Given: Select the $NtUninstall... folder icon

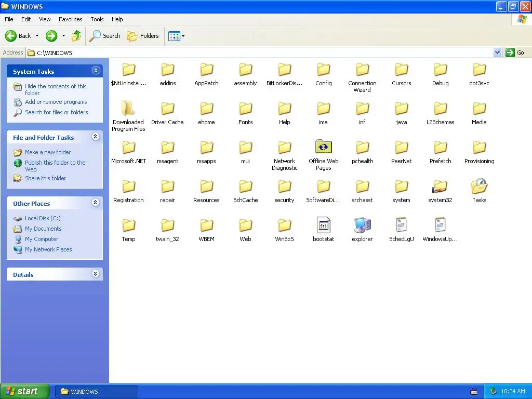Looking at the screenshot, I should tap(129, 70).
